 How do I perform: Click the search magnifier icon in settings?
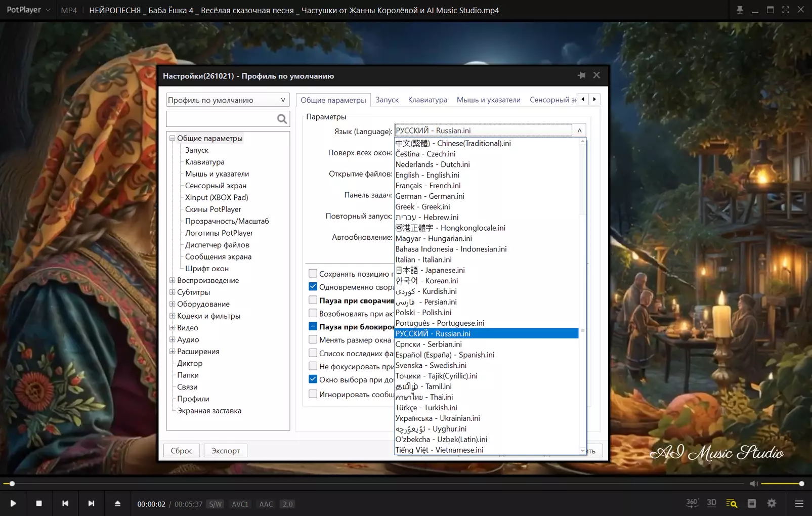point(282,119)
